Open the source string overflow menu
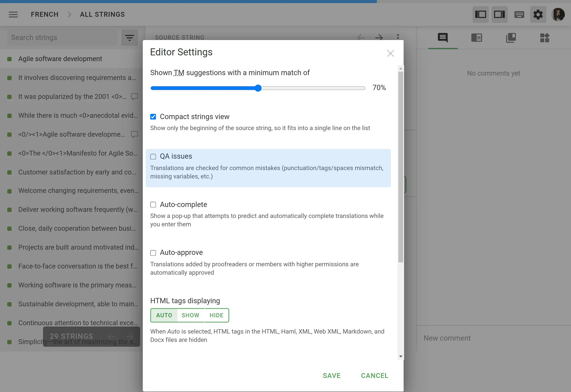571x392 pixels. [x=398, y=37]
